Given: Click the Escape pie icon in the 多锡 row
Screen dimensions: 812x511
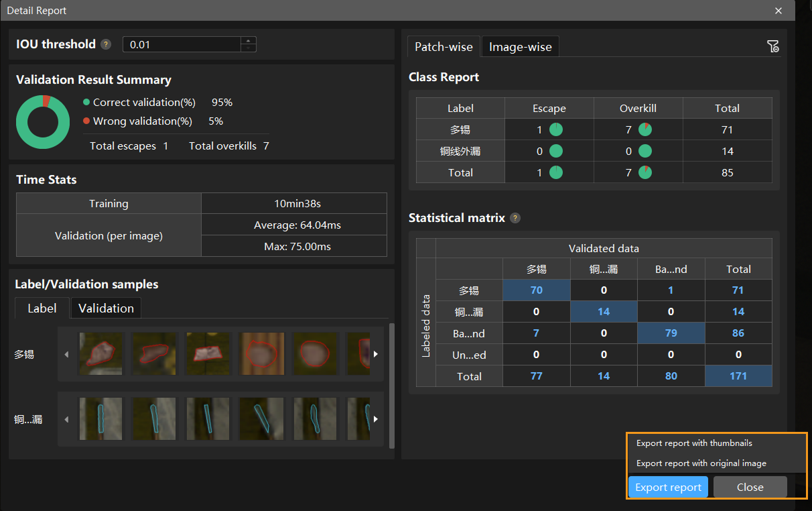Looking at the screenshot, I should [x=556, y=129].
